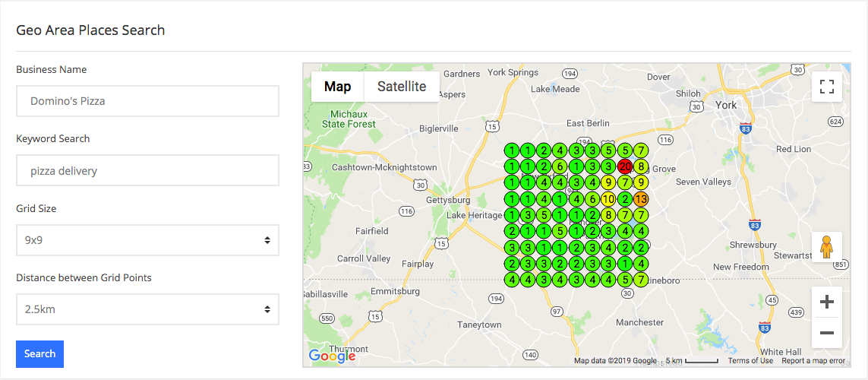Screen dimensions: 868x380
Task: Click the Red Lion map label
Action: click(794, 149)
